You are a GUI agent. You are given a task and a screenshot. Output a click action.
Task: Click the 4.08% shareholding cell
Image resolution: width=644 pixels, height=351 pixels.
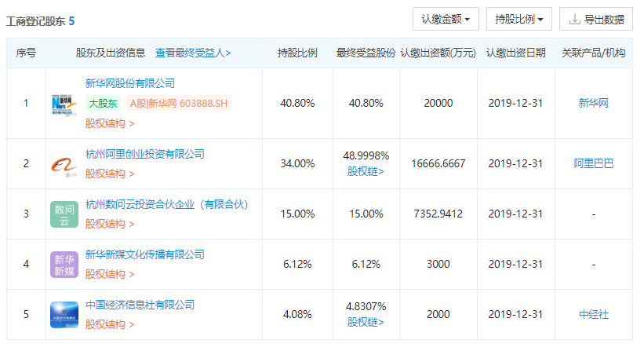297,314
